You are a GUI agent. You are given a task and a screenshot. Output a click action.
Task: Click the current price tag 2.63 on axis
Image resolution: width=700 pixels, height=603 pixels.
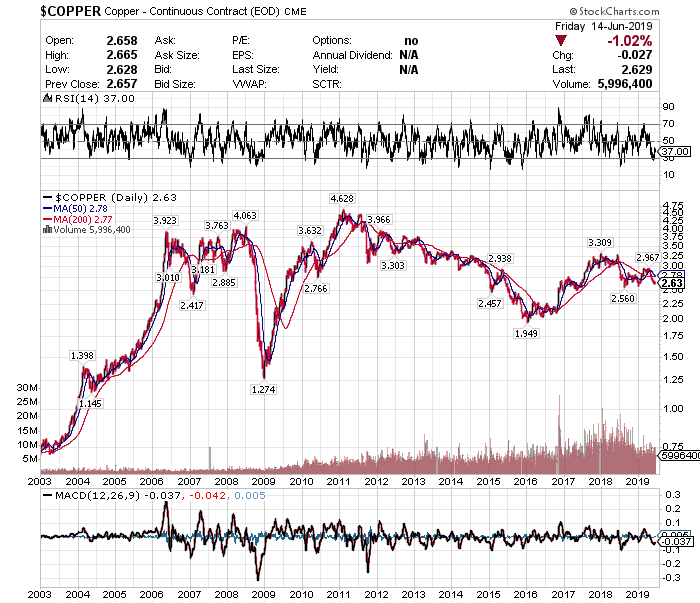click(x=672, y=284)
